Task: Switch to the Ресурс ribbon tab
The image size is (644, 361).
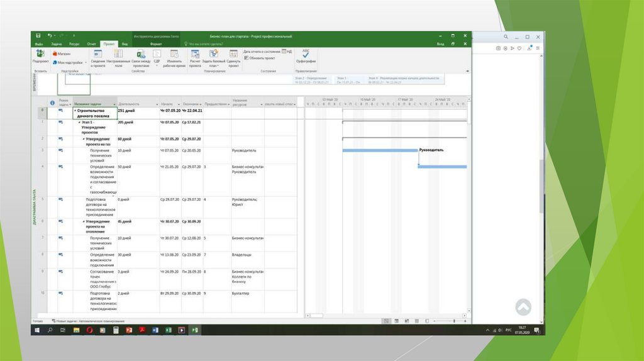Action: (x=74, y=44)
